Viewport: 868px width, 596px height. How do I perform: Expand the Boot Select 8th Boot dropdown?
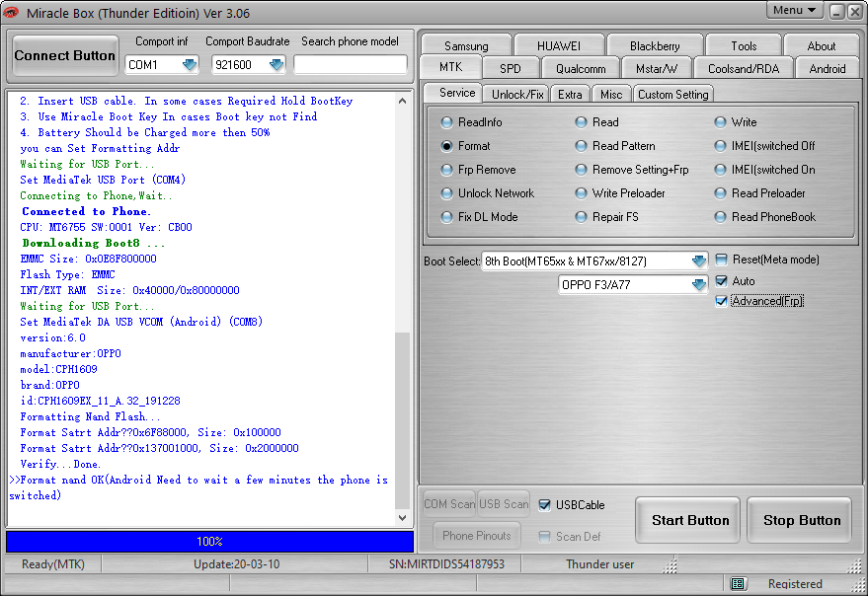point(698,261)
